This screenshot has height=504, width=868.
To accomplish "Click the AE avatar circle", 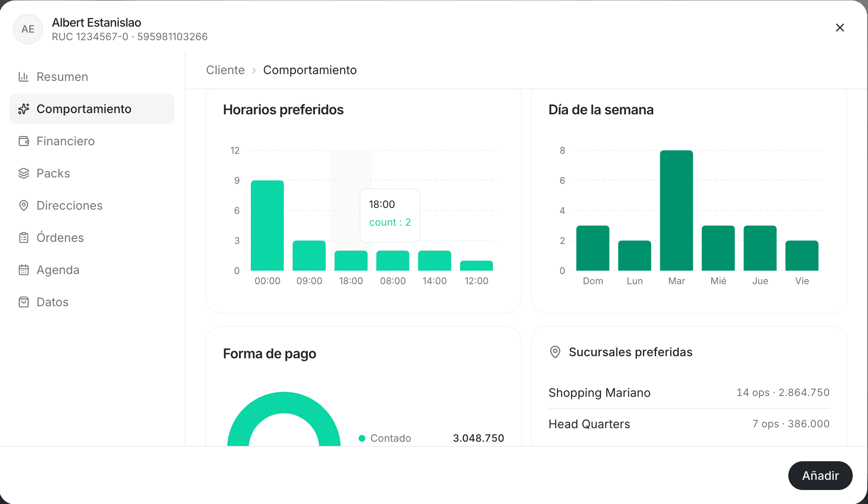I will (x=28, y=29).
